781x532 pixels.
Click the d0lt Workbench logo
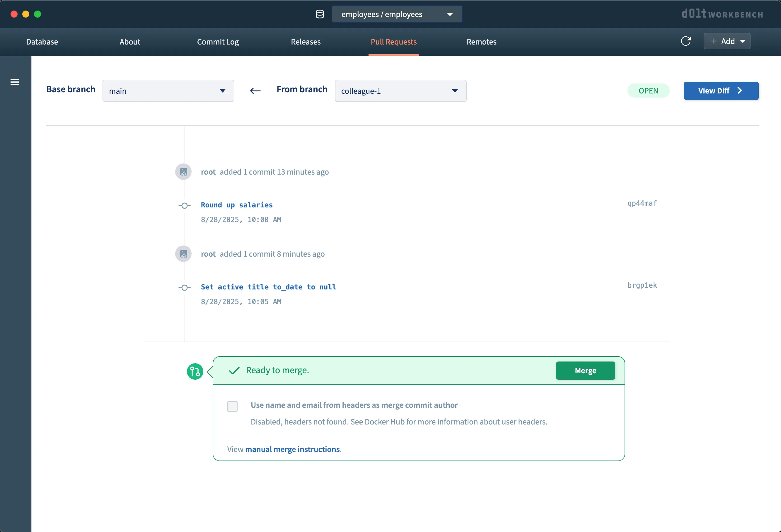point(722,14)
